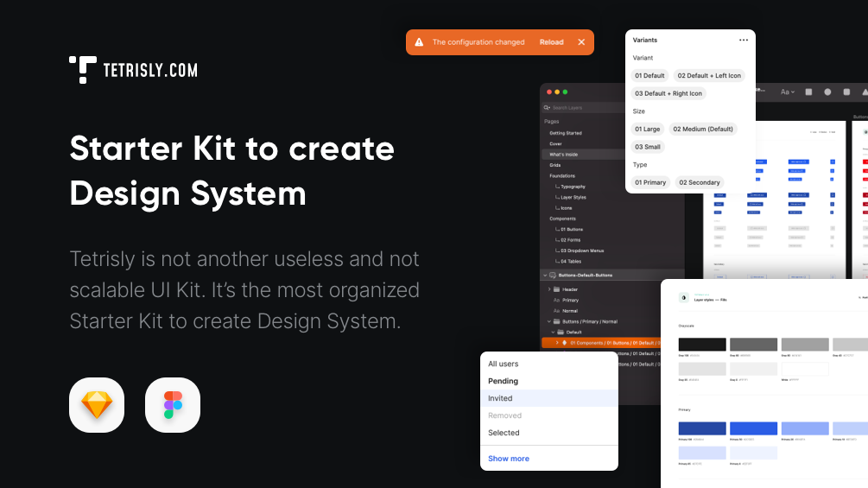Click the symbol icon on the orange layer row
868x488 pixels.
tap(565, 343)
